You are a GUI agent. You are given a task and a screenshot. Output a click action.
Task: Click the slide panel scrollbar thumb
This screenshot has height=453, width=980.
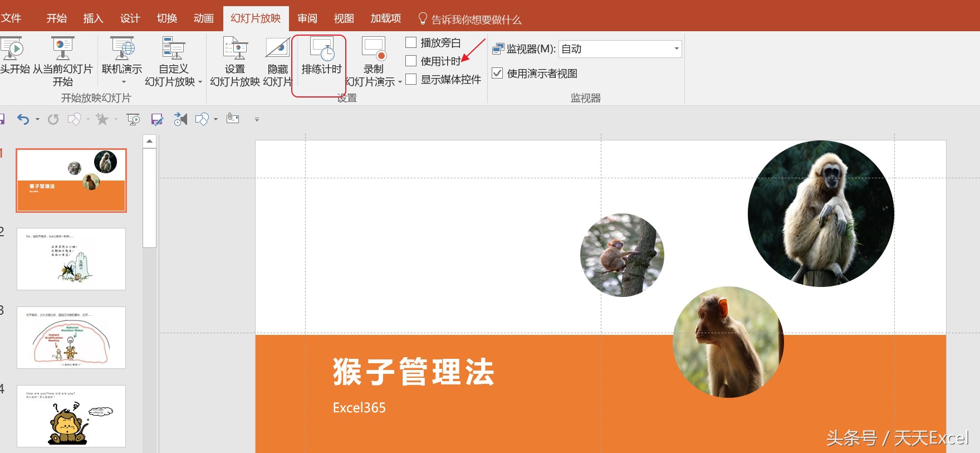(149, 198)
